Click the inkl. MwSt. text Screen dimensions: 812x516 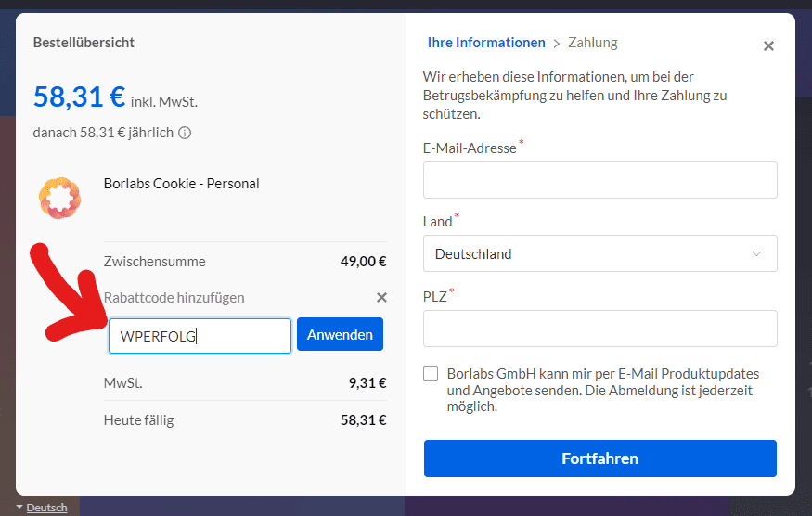coord(164,102)
